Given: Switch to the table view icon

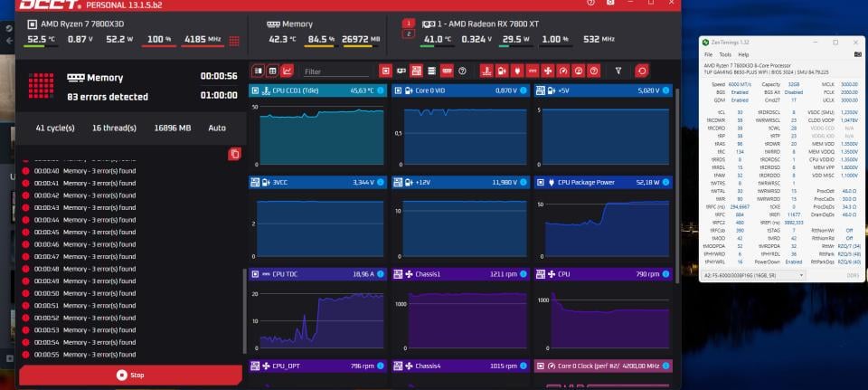Looking at the screenshot, I should (272, 71).
